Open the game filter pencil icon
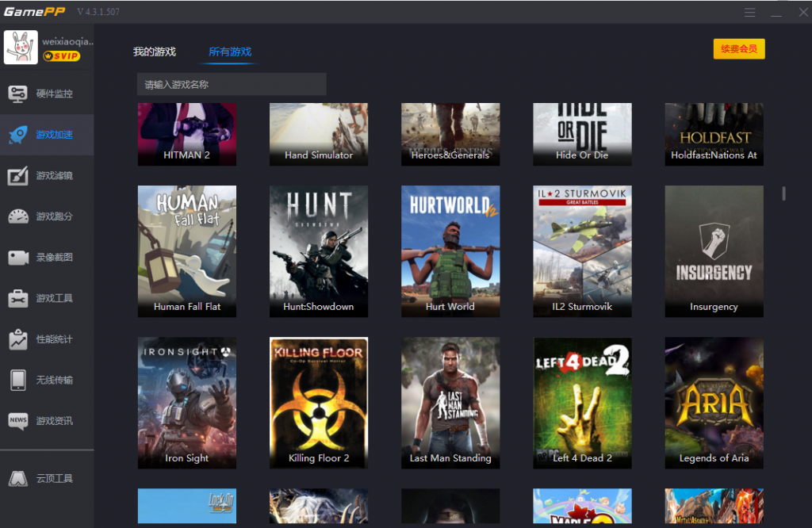This screenshot has width=812, height=528. coord(17,175)
